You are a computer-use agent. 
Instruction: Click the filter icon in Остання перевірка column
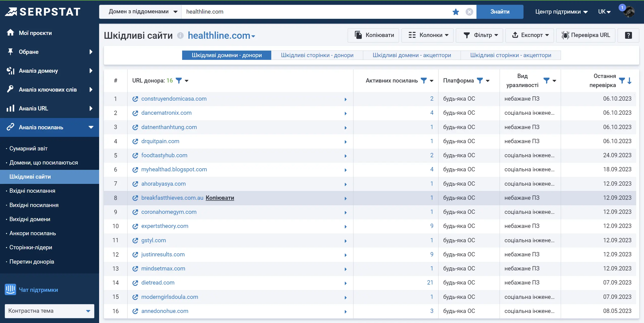622,80
